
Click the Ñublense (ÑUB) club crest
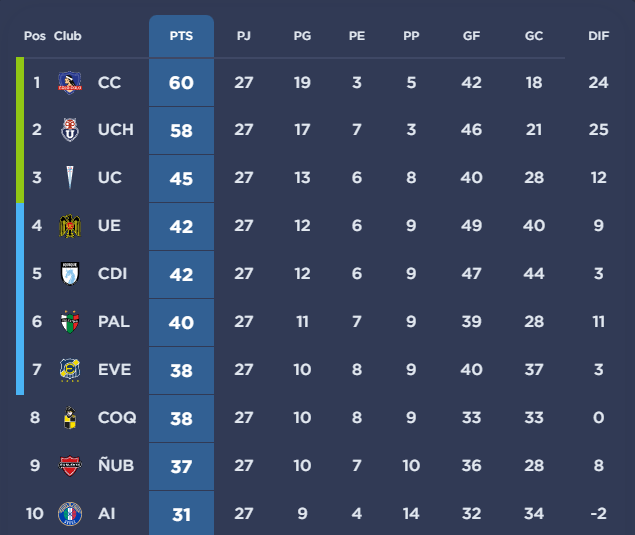pos(70,466)
